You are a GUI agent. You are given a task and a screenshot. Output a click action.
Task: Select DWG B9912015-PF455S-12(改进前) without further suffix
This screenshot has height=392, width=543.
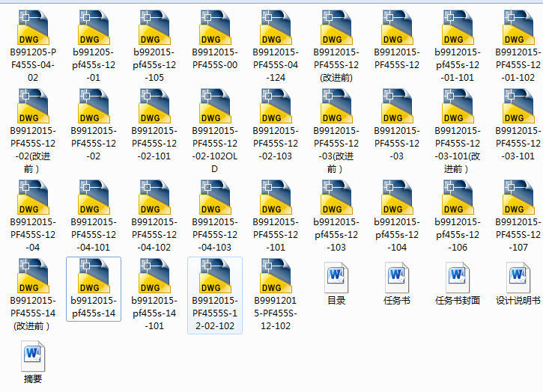[336, 46]
